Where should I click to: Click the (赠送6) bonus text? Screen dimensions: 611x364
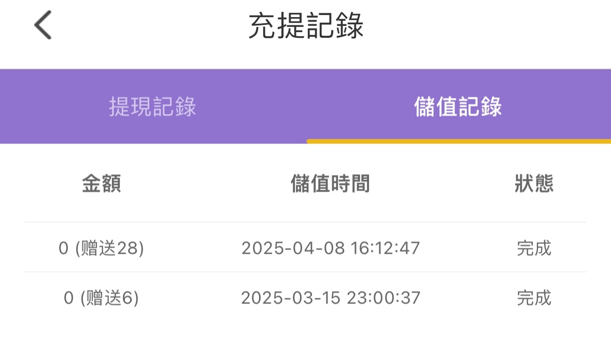pyautogui.click(x=110, y=298)
